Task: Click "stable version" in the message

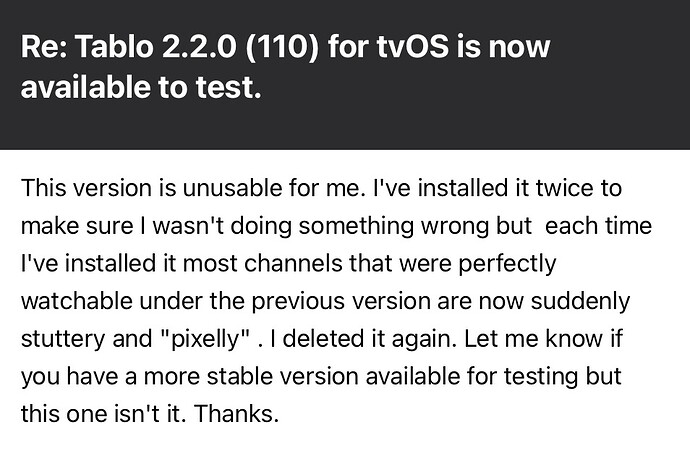Action: coord(283,377)
